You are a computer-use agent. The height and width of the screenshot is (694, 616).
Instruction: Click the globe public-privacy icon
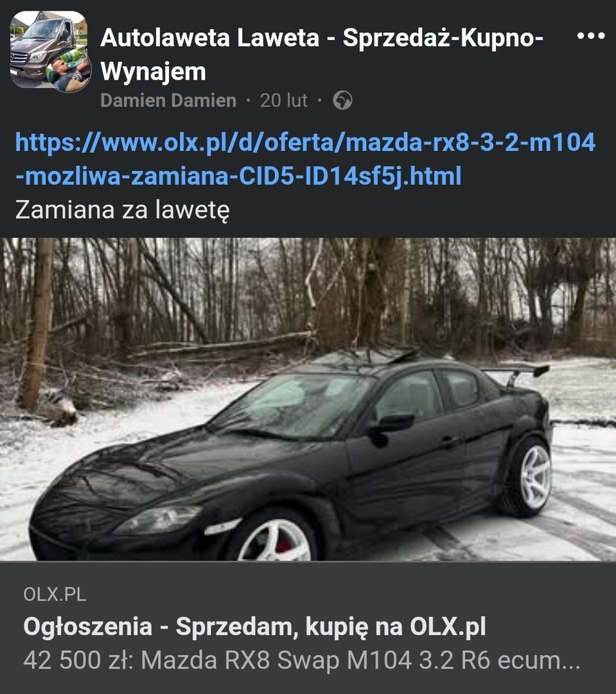point(342,100)
